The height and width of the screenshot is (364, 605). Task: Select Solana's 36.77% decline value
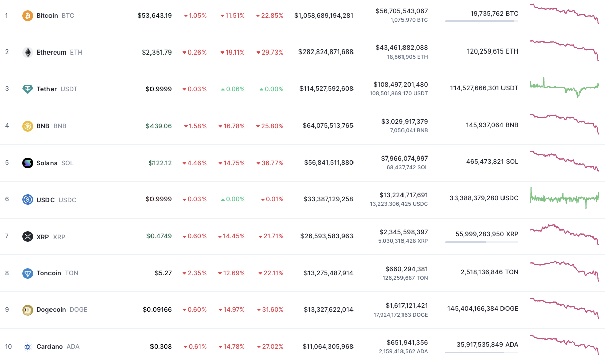270,163
